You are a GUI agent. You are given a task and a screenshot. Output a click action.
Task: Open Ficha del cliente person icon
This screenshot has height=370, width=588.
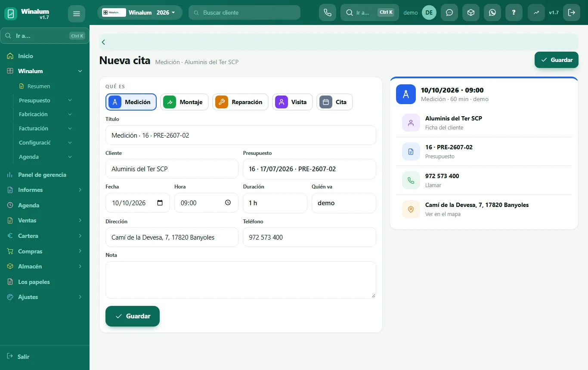[411, 123]
